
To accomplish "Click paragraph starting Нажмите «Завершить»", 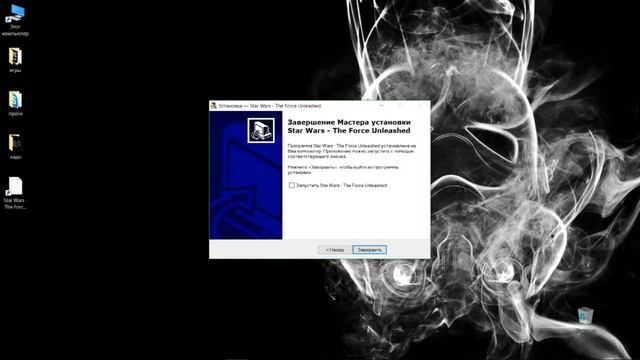I will pyautogui.click(x=343, y=170).
